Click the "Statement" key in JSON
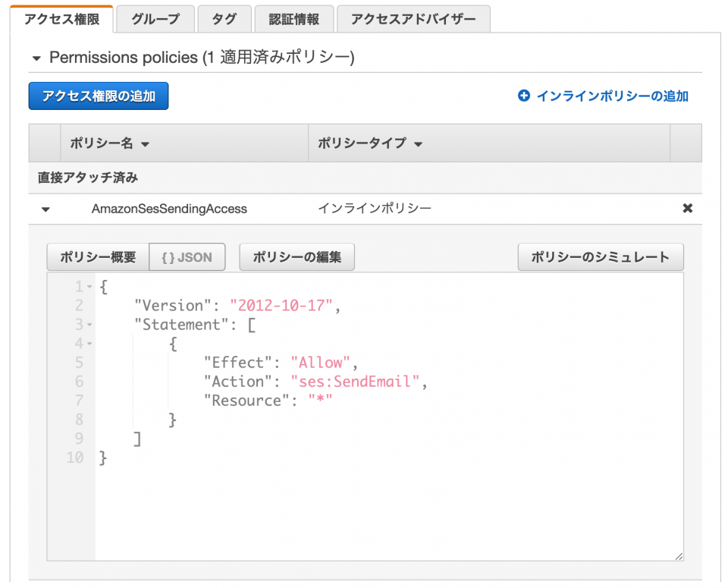 (180, 325)
